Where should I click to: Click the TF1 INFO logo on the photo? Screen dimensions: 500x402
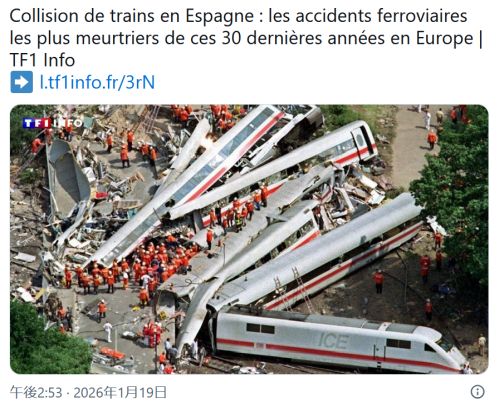[x=52, y=123]
